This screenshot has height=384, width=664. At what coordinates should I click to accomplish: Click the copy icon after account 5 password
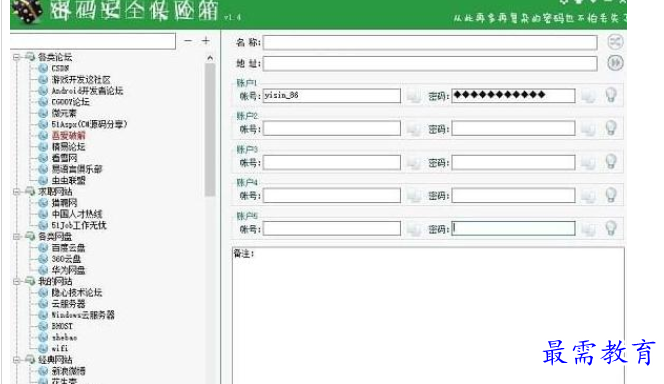588,229
